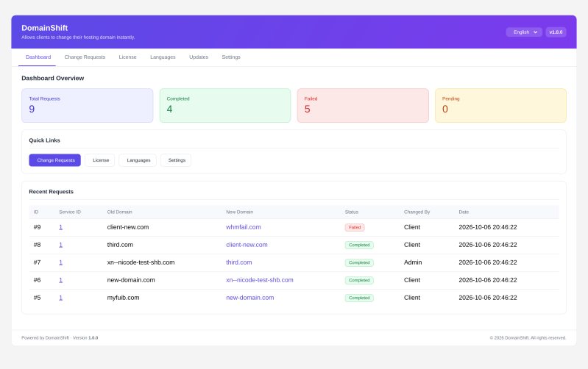This screenshot has width=588, height=369.
Task: Click the Old Domain column header
Action: coord(120,212)
